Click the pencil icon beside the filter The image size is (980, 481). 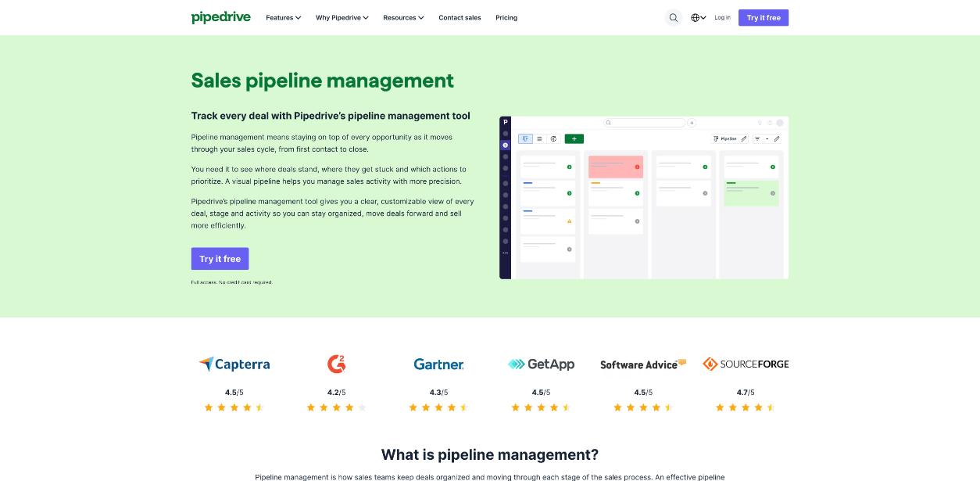click(777, 138)
